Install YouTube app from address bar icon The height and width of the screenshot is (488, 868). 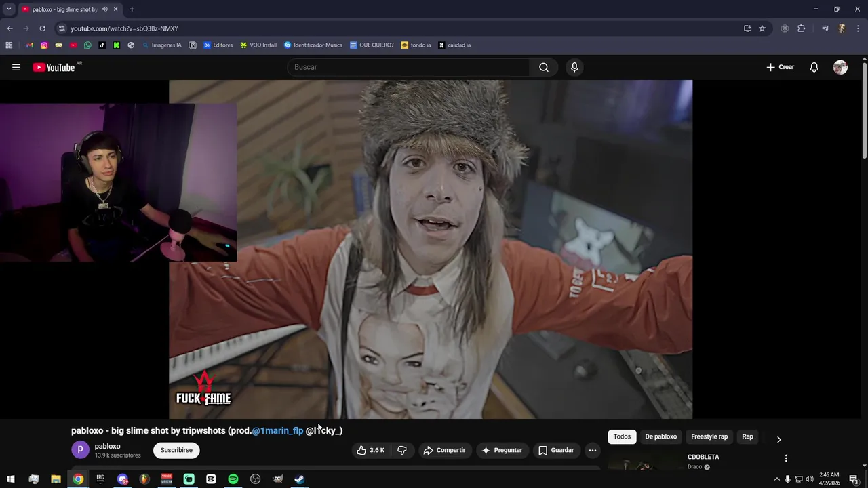pos(747,28)
